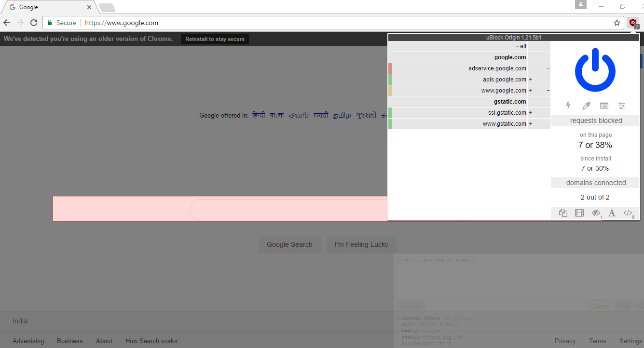644x348 pixels.
Task: Go back with the back arrow
Action: pyautogui.click(x=7, y=23)
